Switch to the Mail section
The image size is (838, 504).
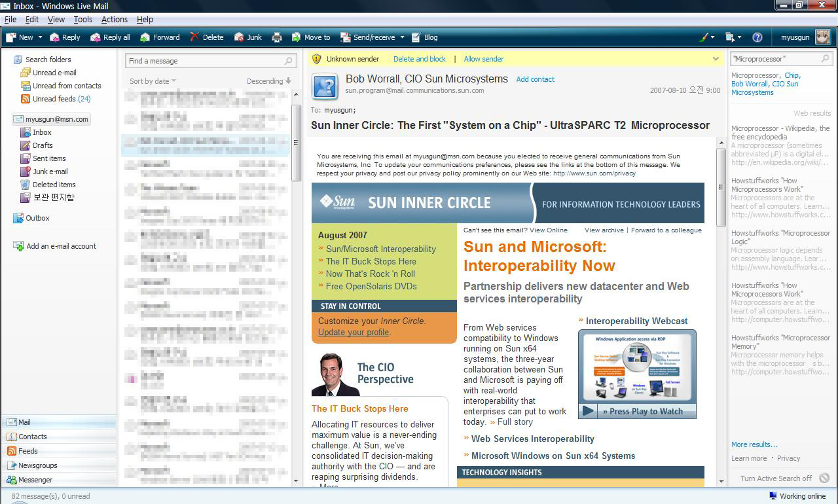point(59,422)
